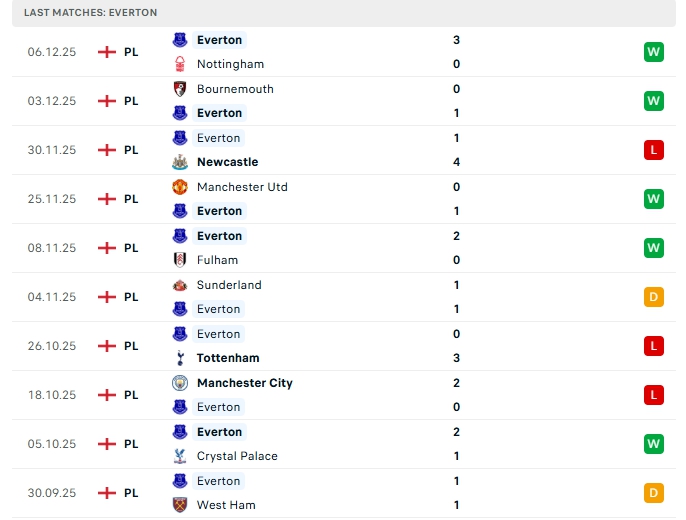This screenshot has width=686, height=520.
Task: Open the Manchester City team link
Action: click(244, 383)
